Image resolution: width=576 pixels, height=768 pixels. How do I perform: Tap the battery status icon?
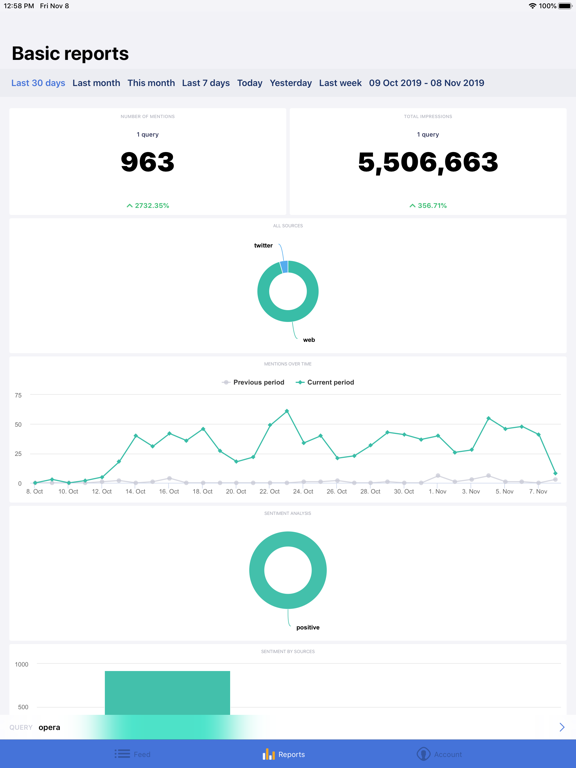tap(565, 6)
